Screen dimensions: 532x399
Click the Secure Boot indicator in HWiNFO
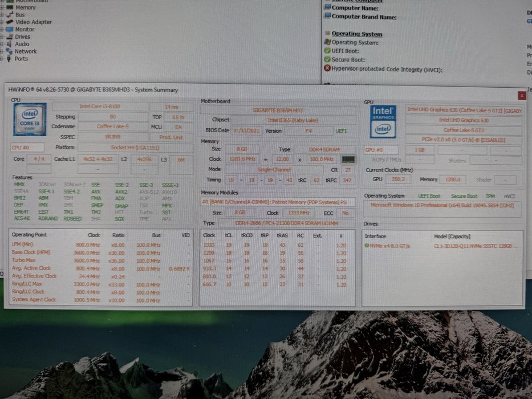pos(464,196)
